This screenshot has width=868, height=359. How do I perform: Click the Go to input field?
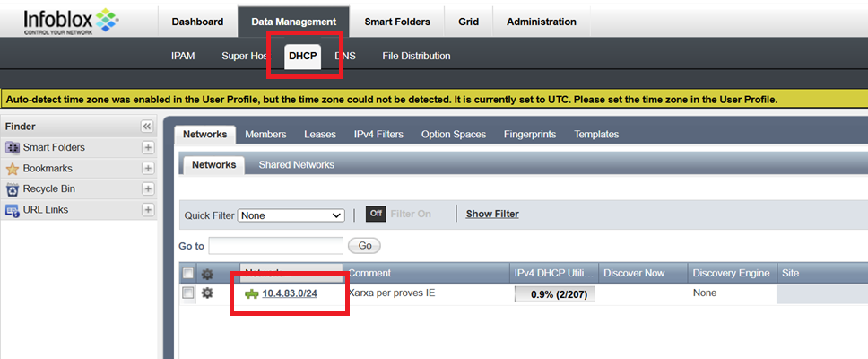point(276,245)
